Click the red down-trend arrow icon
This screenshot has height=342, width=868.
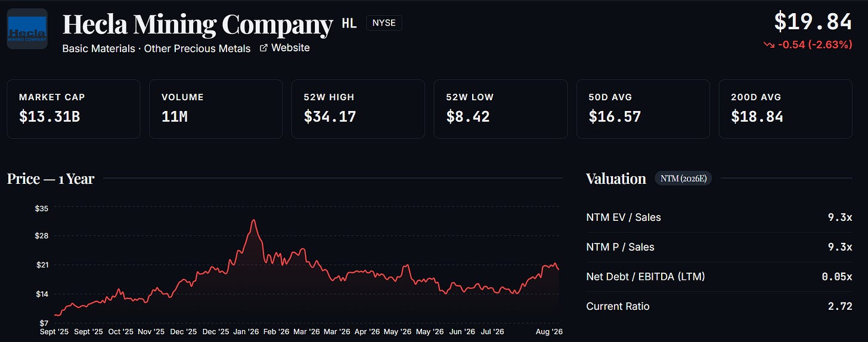[769, 44]
